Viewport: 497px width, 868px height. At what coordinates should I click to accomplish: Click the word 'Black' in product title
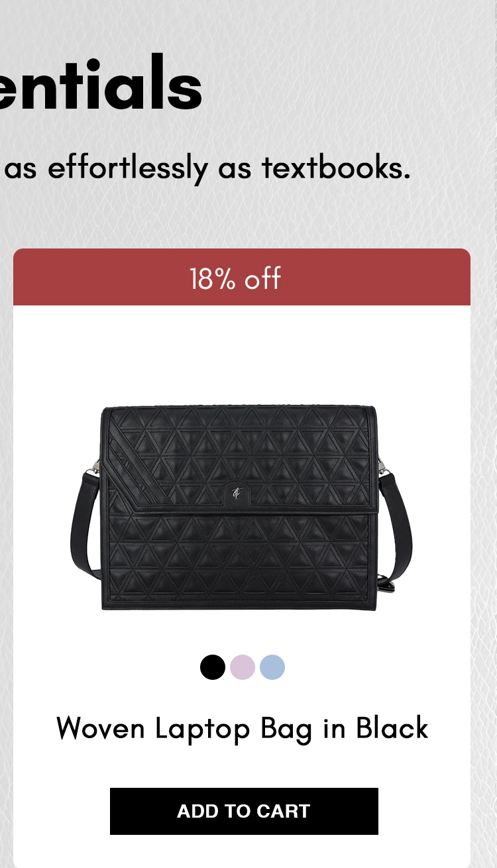392,728
